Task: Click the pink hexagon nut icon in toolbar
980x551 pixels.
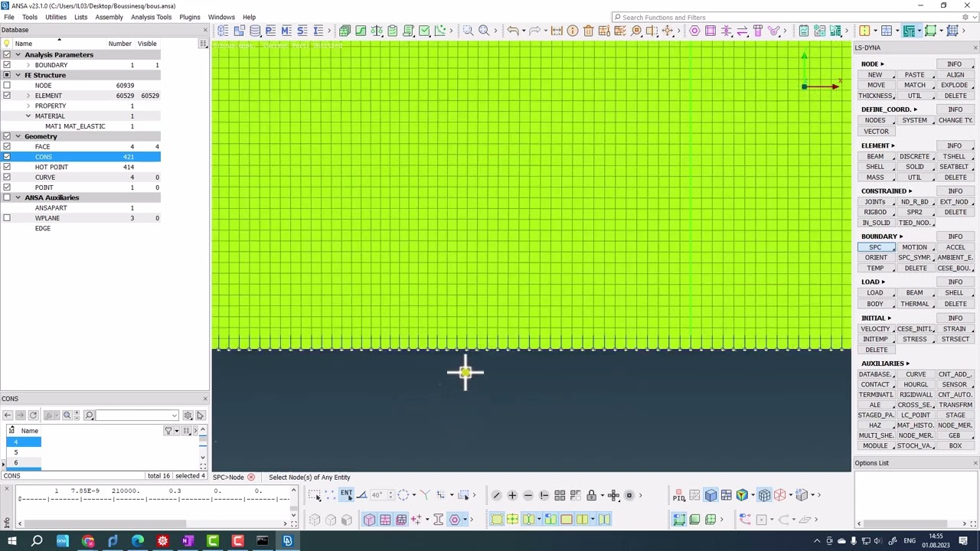Action: coord(694,31)
